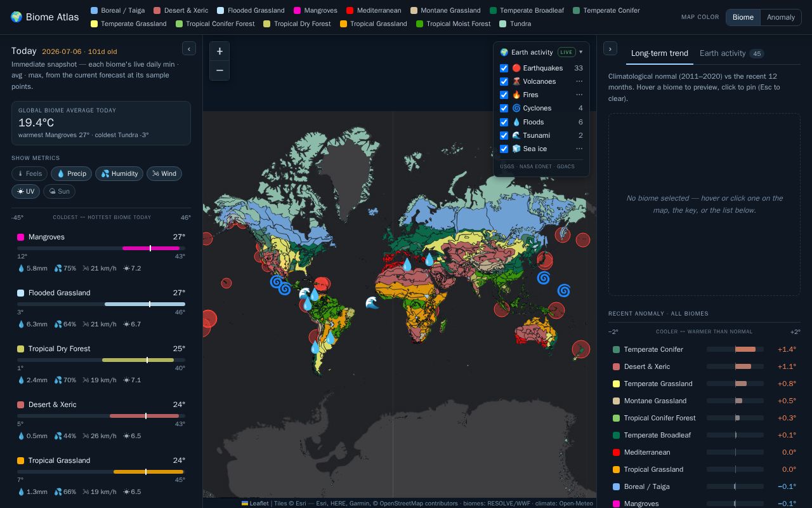The image size is (812, 508).
Task: Open the Leaflet attribution link
Action: (254, 504)
